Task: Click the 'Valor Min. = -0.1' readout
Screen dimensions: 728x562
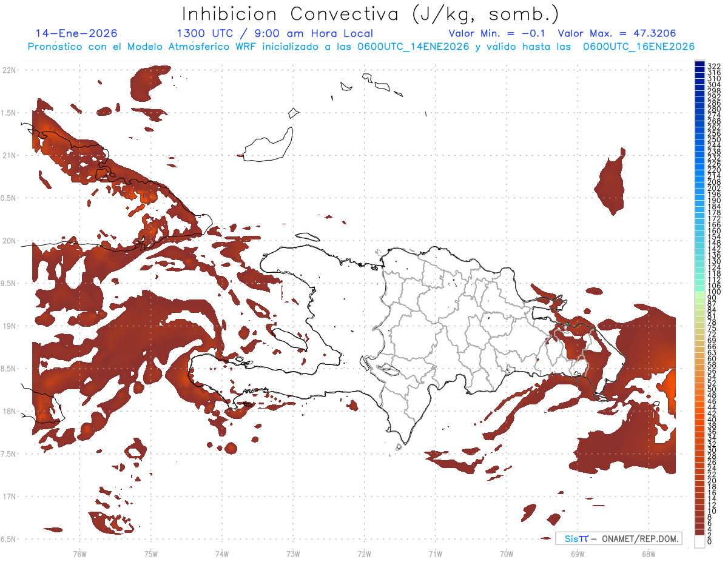Action: [x=497, y=33]
